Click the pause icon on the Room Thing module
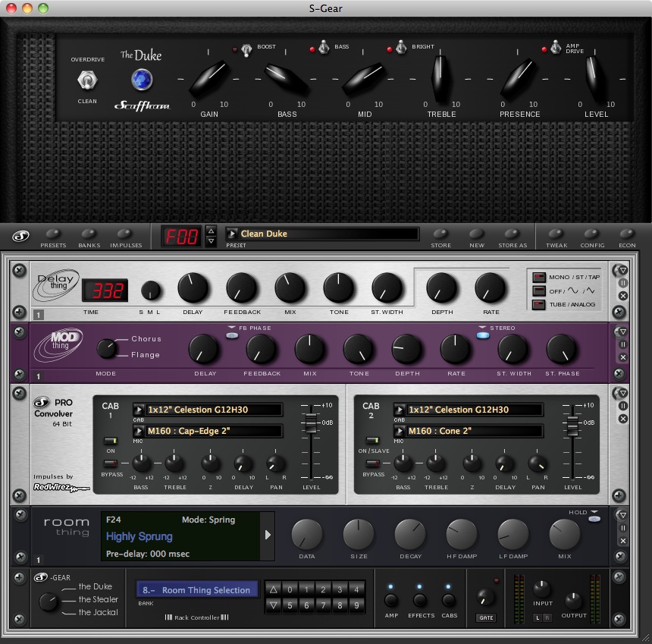This screenshot has height=644, width=652. click(x=622, y=528)
